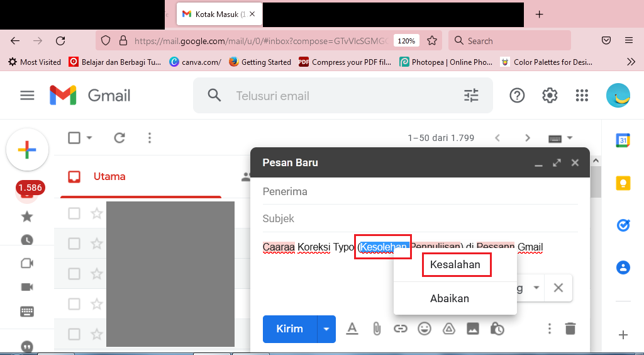Click the 120% zoom level indicator

pos(406,41)
